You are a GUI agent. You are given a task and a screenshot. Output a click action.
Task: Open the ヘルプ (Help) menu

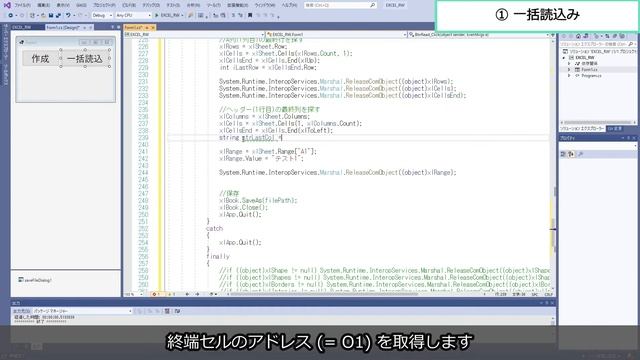pos(289,5)
